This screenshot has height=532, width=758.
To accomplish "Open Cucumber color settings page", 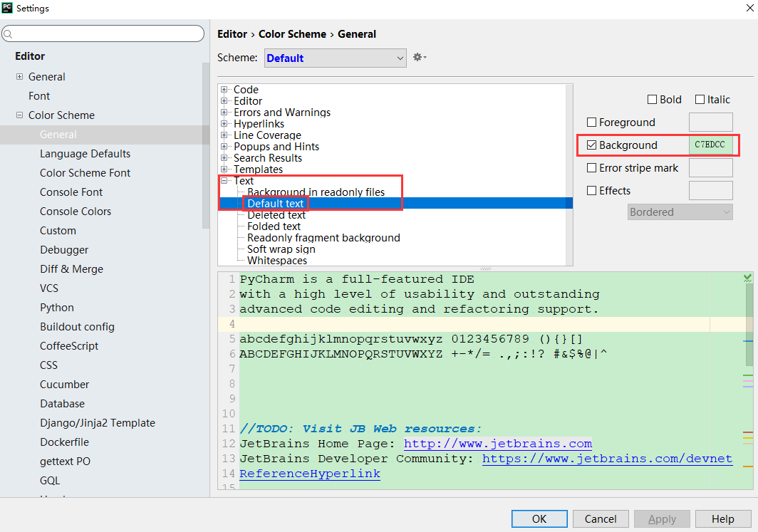I will tap(64, 385).
